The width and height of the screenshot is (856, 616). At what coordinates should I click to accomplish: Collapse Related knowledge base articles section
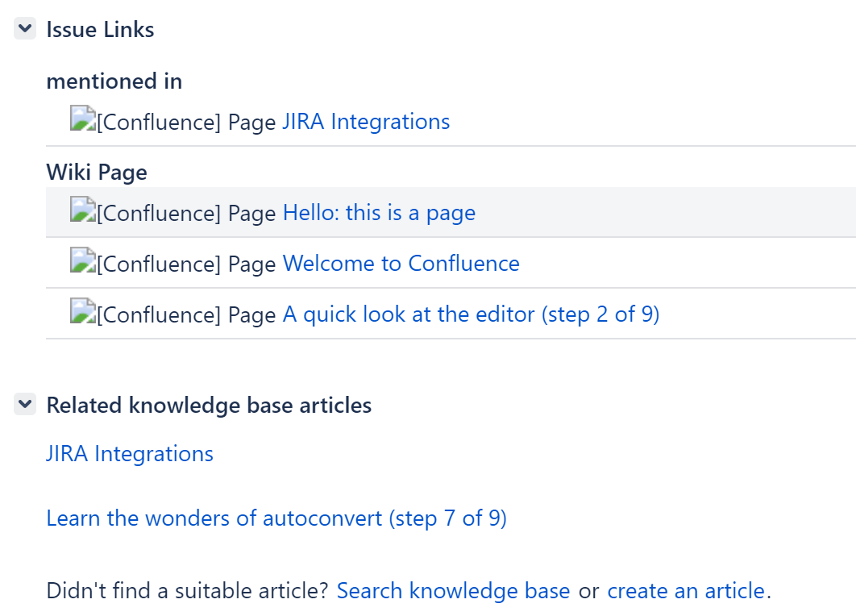25,404
